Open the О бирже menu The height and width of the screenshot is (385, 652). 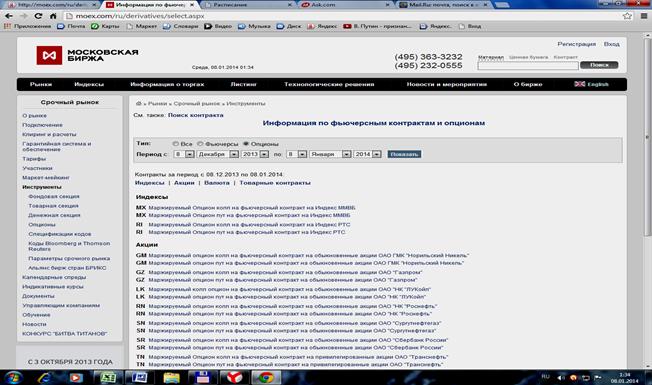(528, 84)
